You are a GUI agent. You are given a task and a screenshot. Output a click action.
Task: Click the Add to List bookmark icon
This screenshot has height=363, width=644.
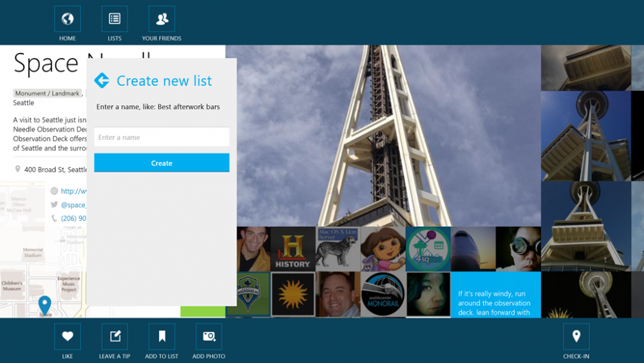[x=162, y=336]
